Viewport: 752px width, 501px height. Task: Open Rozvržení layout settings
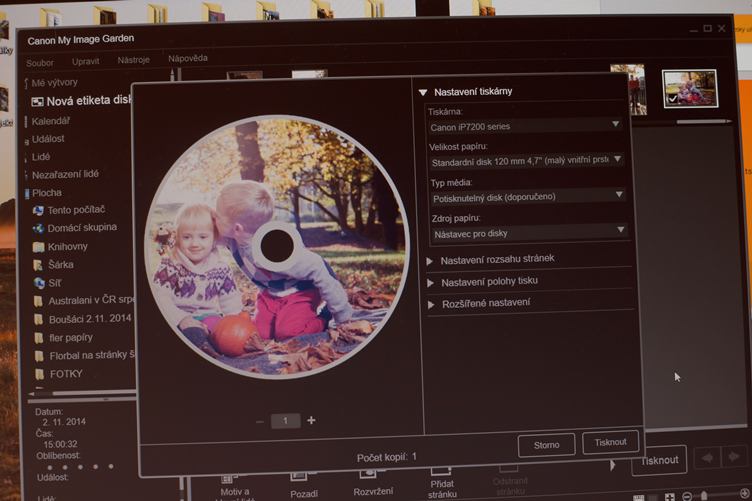(x=373, y=484)
